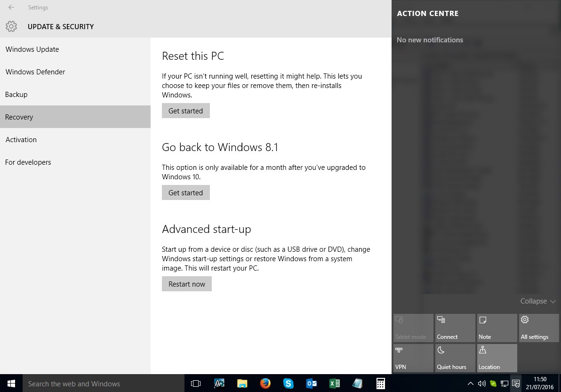Open the clock showing 11:50

[539, 383]
